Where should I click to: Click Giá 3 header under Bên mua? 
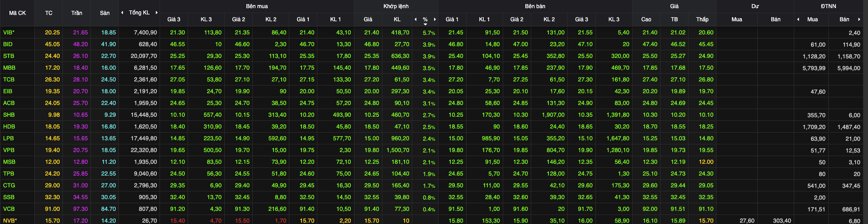coord(174,19)
